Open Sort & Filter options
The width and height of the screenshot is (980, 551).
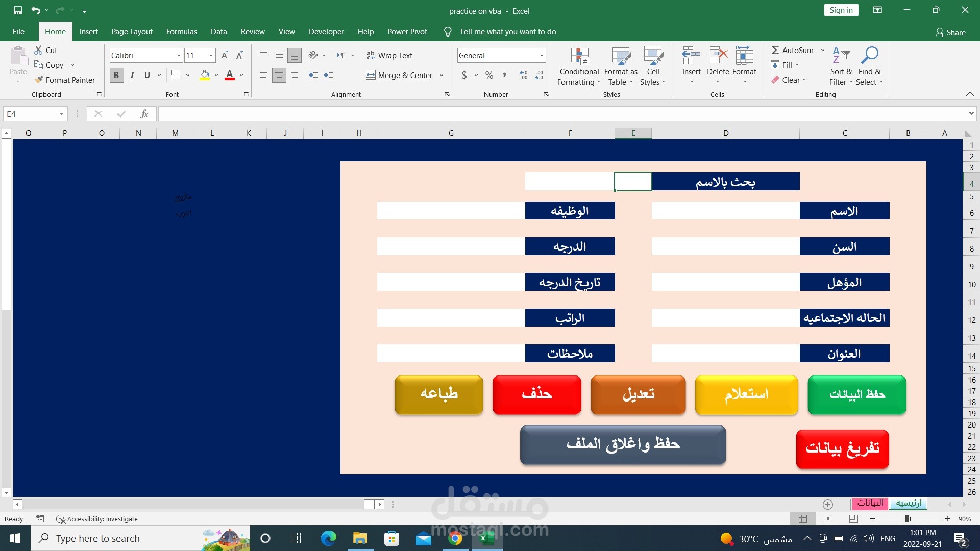840,65
